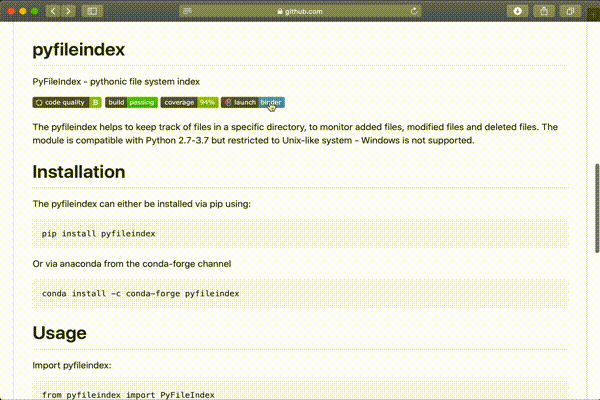This screenshot has height=400, width=600.
Task: Reload the page with the refresh icon
Action: [414, 11]
